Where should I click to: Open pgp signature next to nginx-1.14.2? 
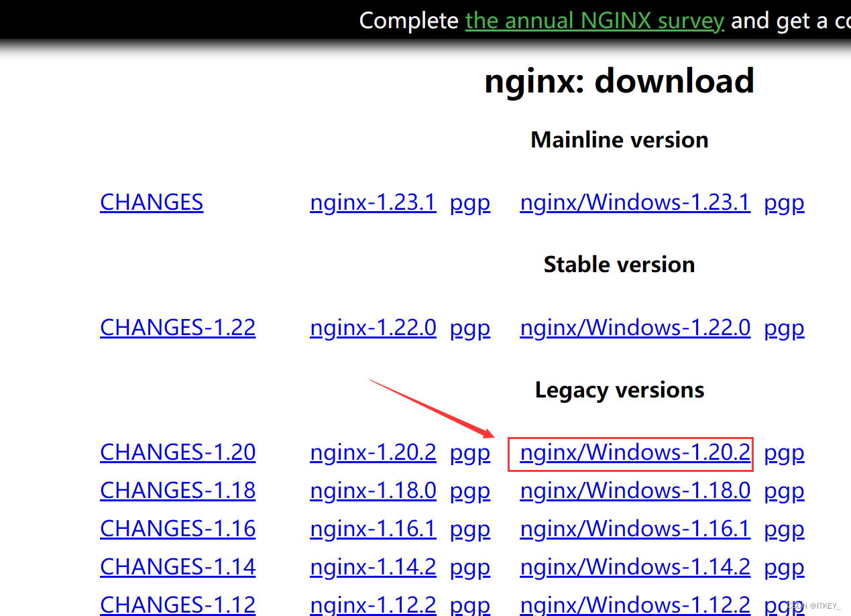(470, 568)
